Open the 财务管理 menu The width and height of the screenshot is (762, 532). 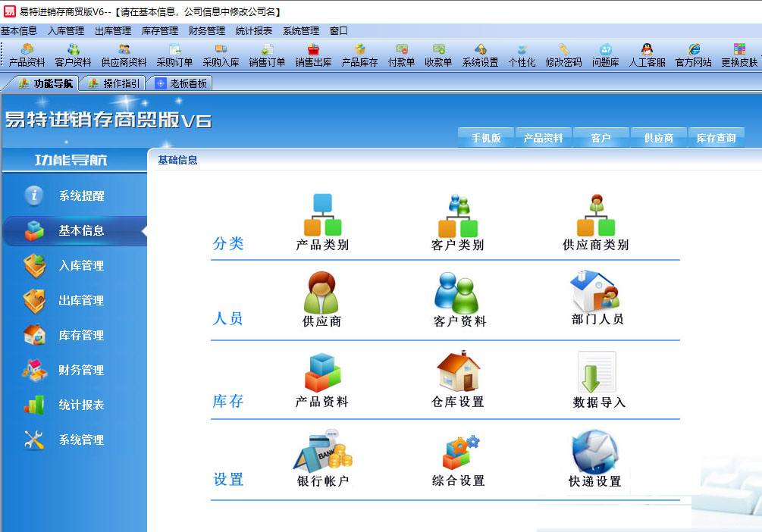click(206, 31)
